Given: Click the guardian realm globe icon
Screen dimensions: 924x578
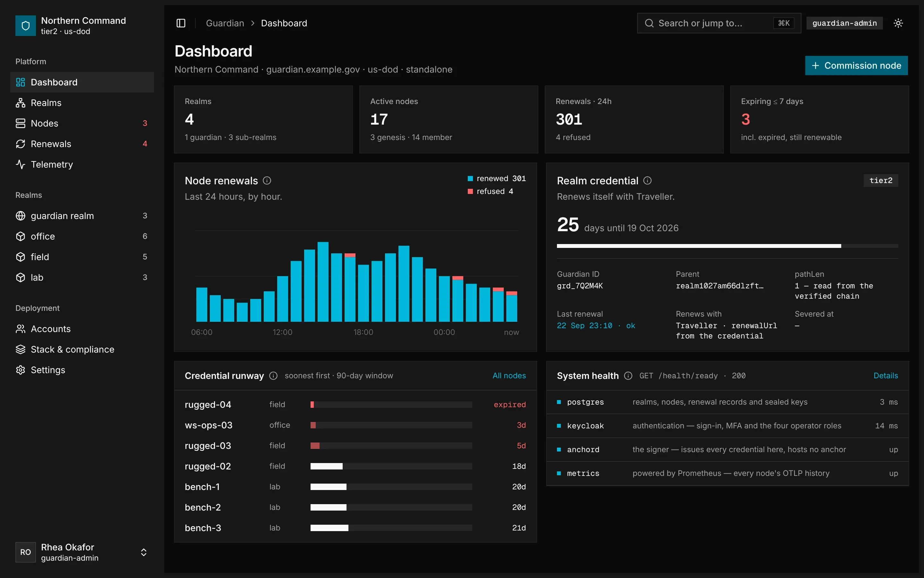Looking at the screenshot, I should 21,216.
